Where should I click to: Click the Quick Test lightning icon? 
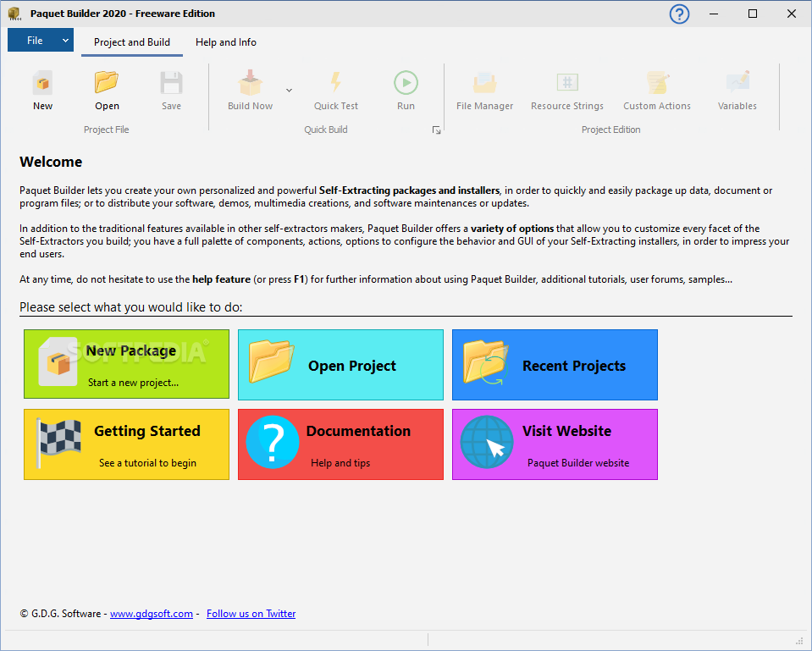pyautogui.click(x=335, y=82)
